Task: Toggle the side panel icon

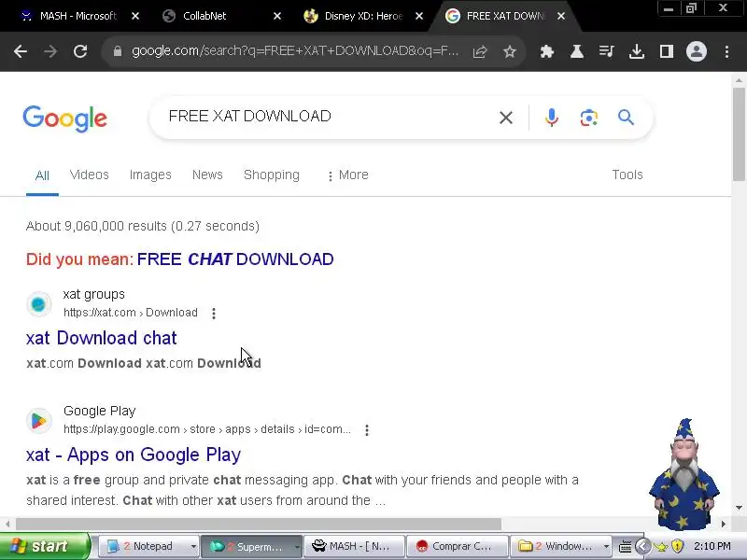Action: pos(666,51)
